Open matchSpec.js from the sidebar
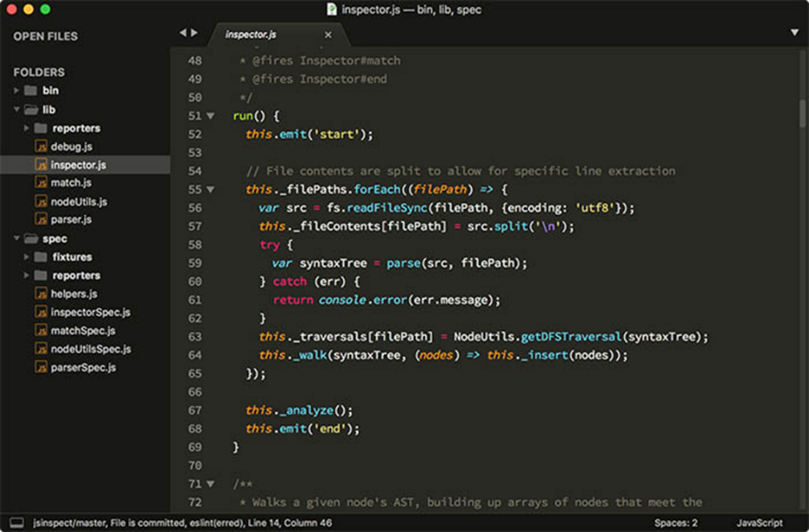Image resolution: width=809 pixels, height=532 pixels. [83, 330]
